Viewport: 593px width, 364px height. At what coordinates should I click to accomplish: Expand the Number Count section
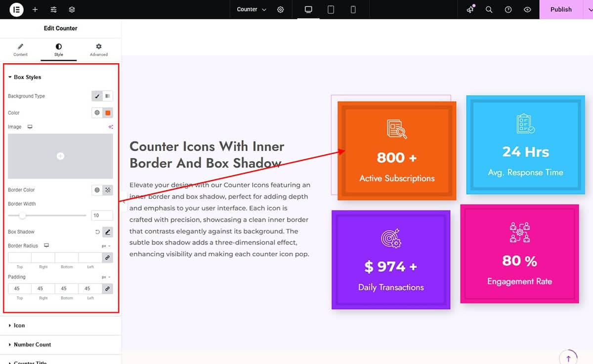[60, 345]
